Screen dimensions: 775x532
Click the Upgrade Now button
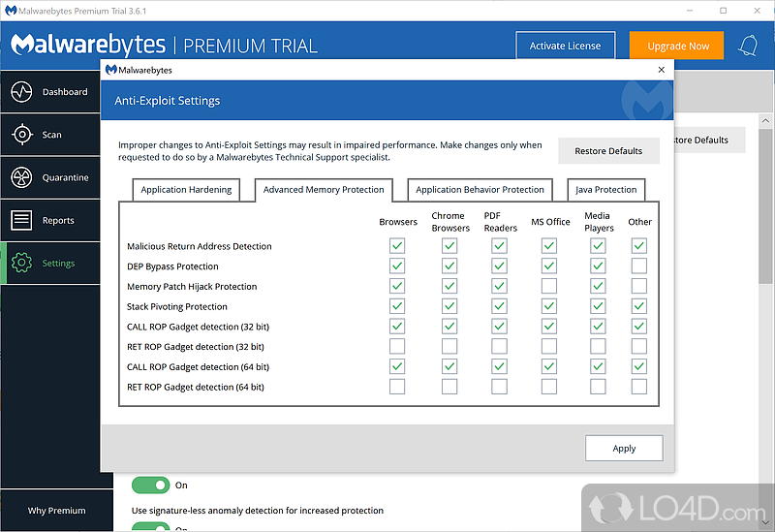point(677,46)
